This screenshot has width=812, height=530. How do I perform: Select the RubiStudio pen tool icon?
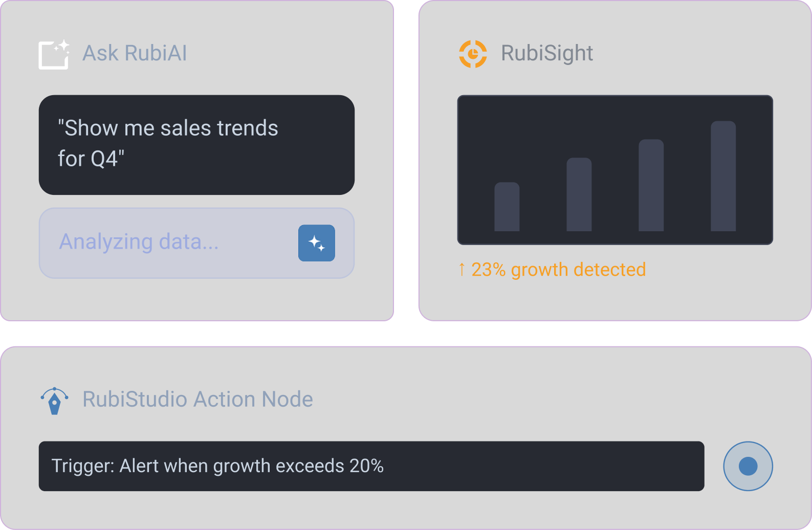tap(54, 401)
